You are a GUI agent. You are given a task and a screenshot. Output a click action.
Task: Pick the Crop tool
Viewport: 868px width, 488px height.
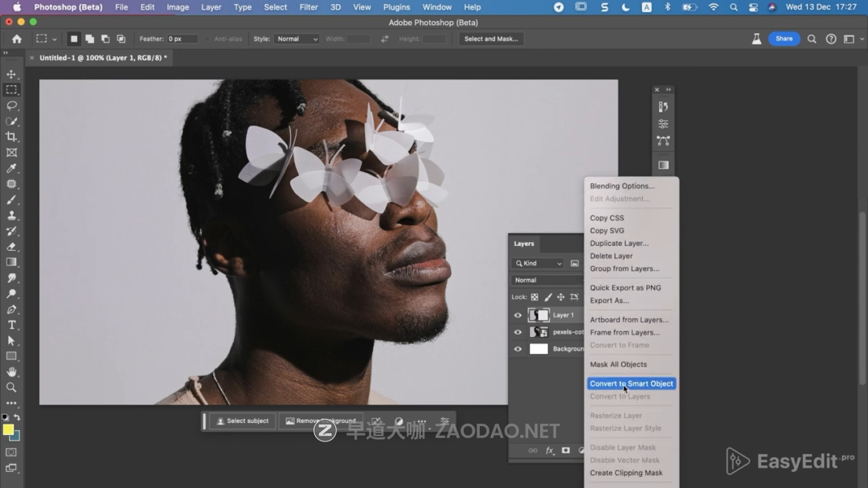pyautogui.click(x=11, y=137)
